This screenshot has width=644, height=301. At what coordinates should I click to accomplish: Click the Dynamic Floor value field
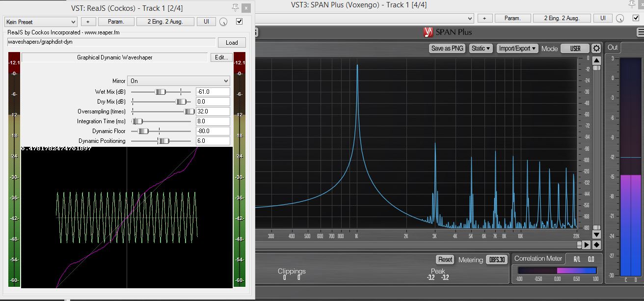pos(213,131)
